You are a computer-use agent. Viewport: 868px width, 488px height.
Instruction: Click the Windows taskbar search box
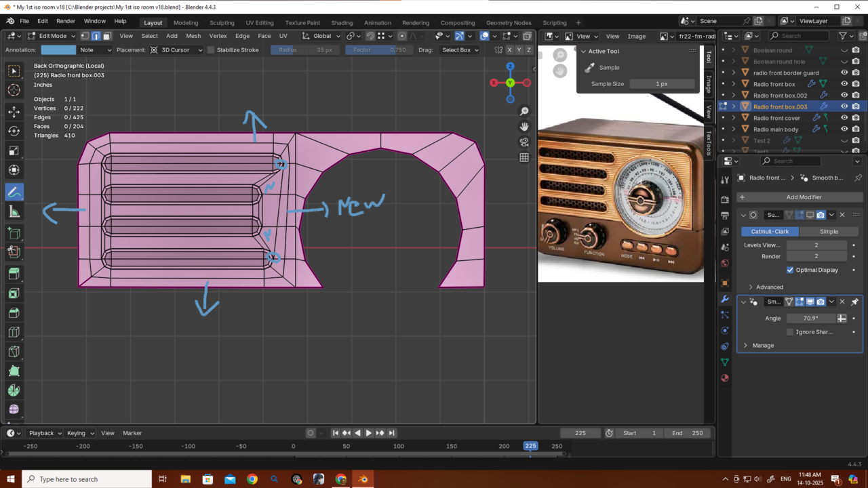[88, 479]
